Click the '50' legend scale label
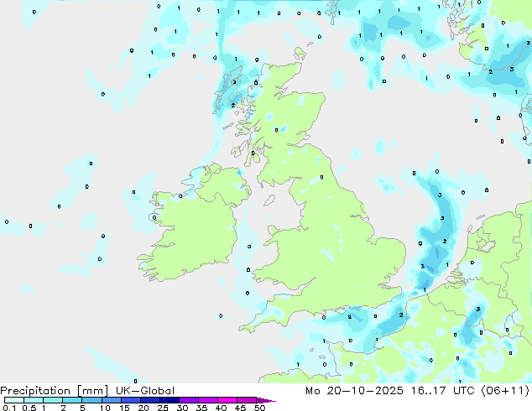Screen dimensions: 532x411 pos(259,408)
